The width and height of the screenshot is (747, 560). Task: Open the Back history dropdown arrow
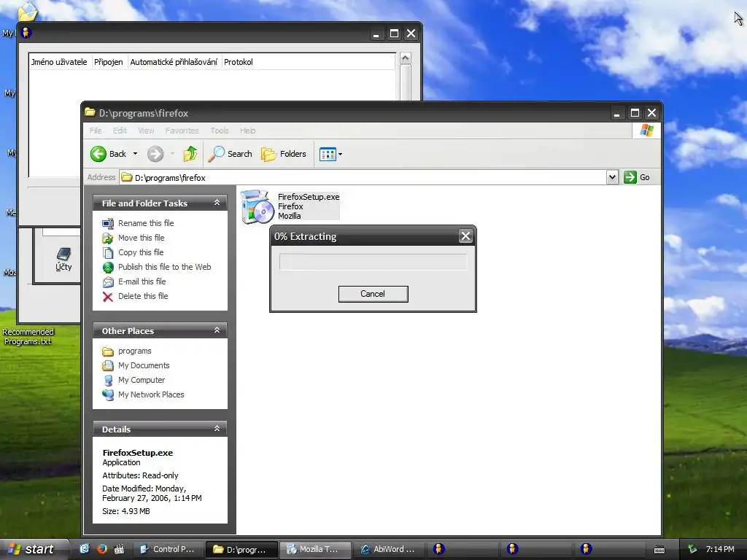[x=135, y=154]
